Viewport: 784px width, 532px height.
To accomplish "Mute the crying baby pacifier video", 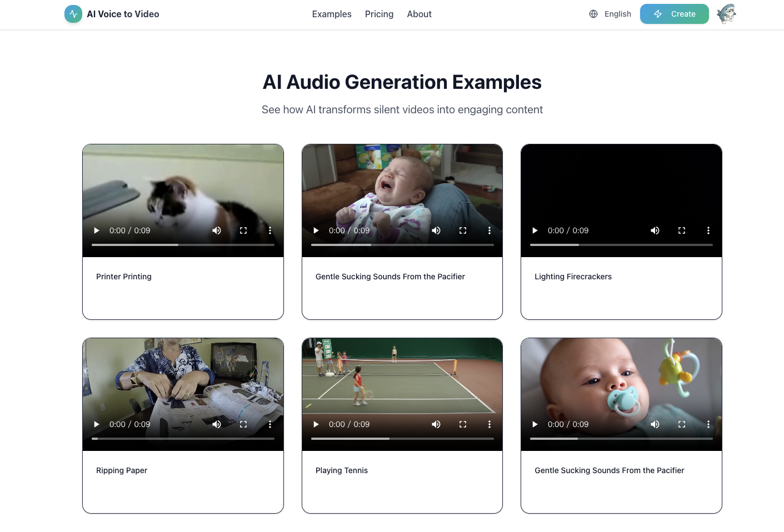I will pyautogui.click(x=436, y=230).
